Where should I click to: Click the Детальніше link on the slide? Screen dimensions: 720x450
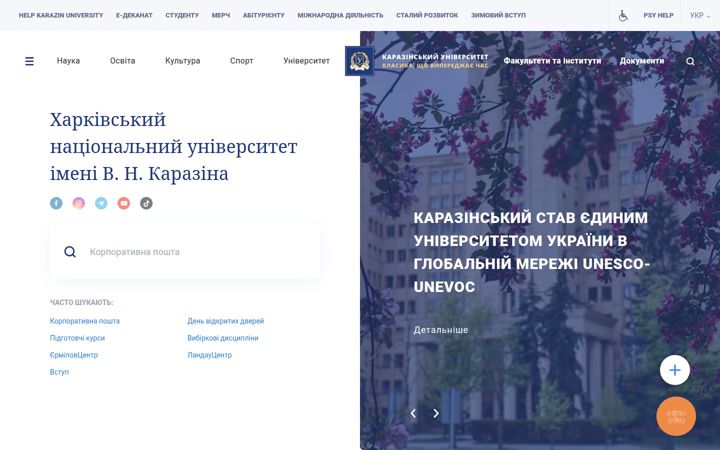tap(441, 330)
